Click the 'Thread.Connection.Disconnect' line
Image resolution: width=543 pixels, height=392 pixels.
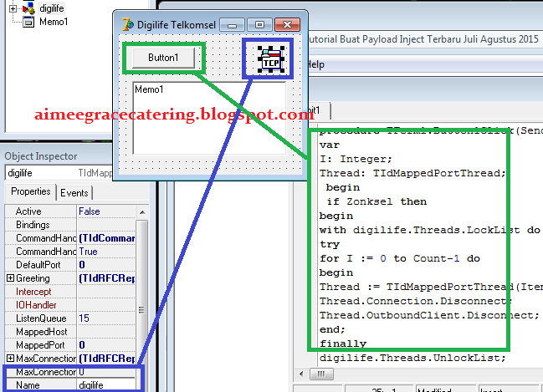[x=416, y=301]
